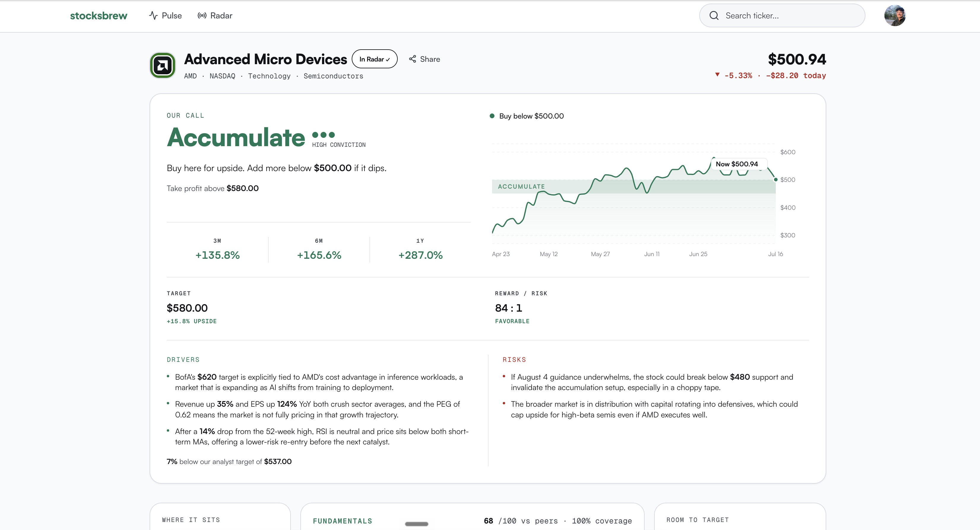Select the 1Y performance figure
Viewport: 980px width, 530px height.
tap(420, 255)
